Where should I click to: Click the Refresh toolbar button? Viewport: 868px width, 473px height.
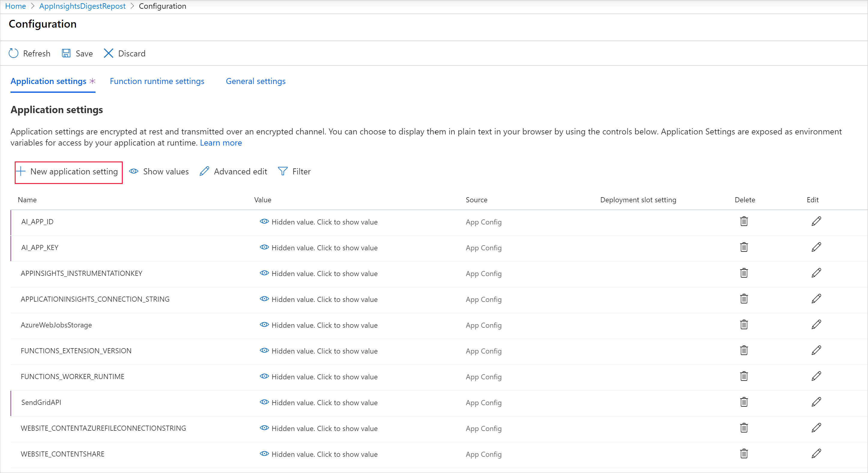29,53
